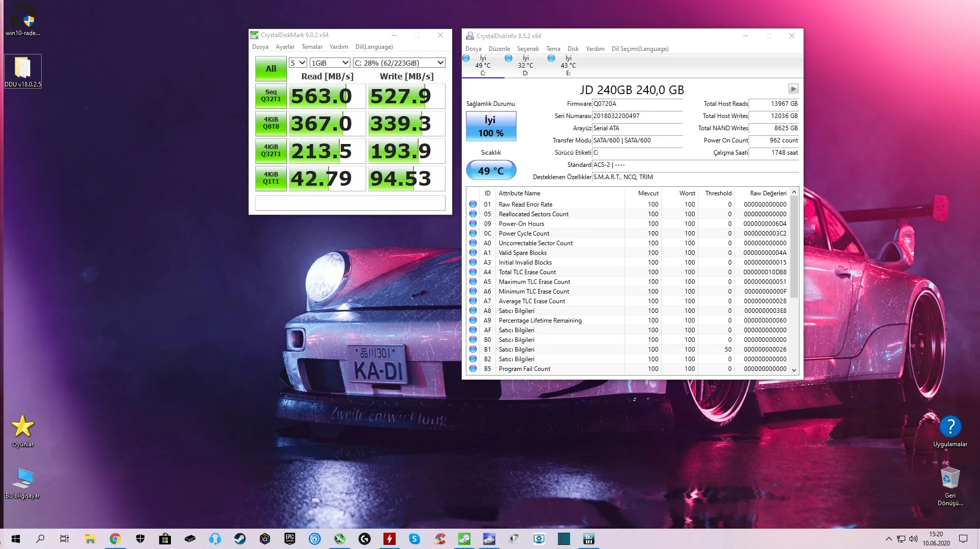
Task: Start the 4KiB Q1T1 test
Action: click(271, 178)
